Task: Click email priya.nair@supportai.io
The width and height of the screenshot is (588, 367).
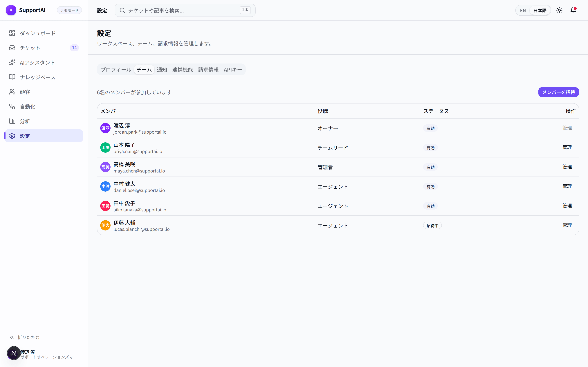Action: coord(138,151)
